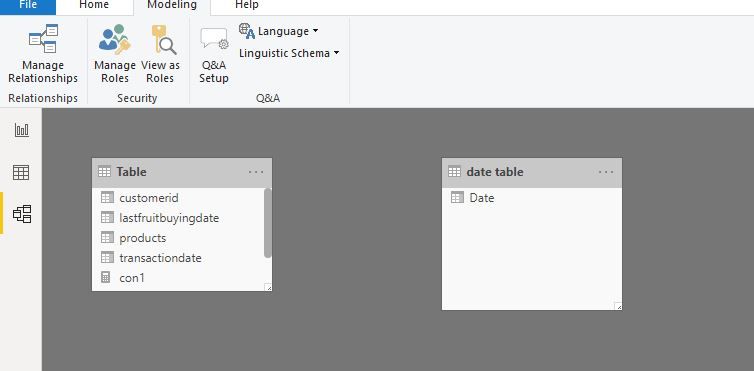Open the Help ribbon tab
Screen dimensions: 754x371
tap(247, 5)
